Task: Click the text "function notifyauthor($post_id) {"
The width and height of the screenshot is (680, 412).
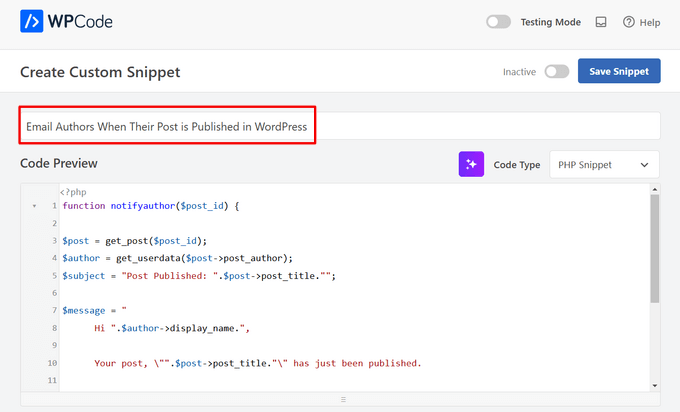Action: tap(150, 206)
